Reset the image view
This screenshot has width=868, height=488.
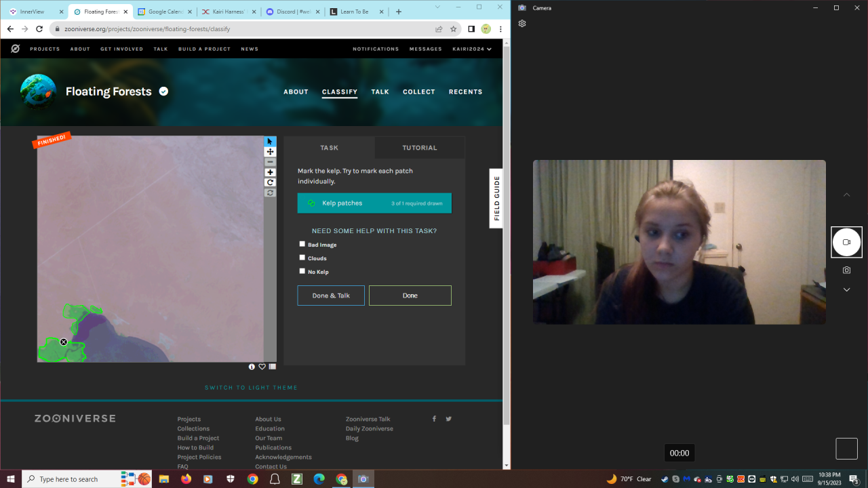[270, 192]
